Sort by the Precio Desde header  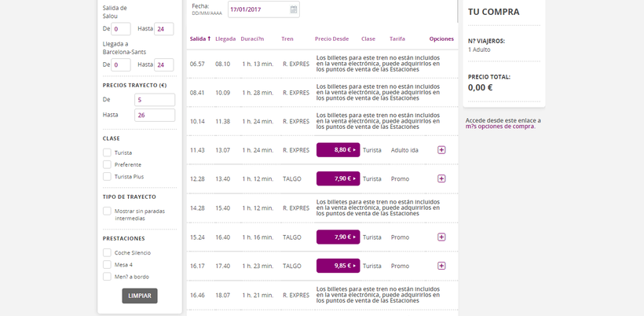[331, 39]
